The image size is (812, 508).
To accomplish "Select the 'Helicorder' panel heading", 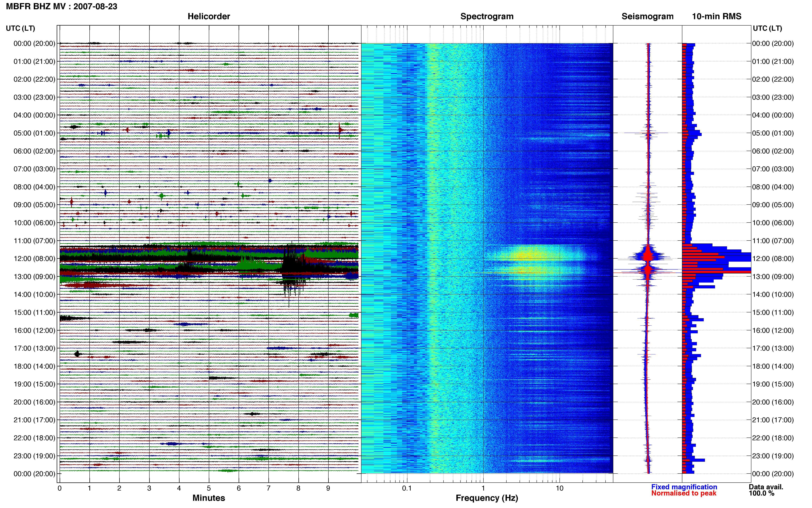I will [209, 16].
